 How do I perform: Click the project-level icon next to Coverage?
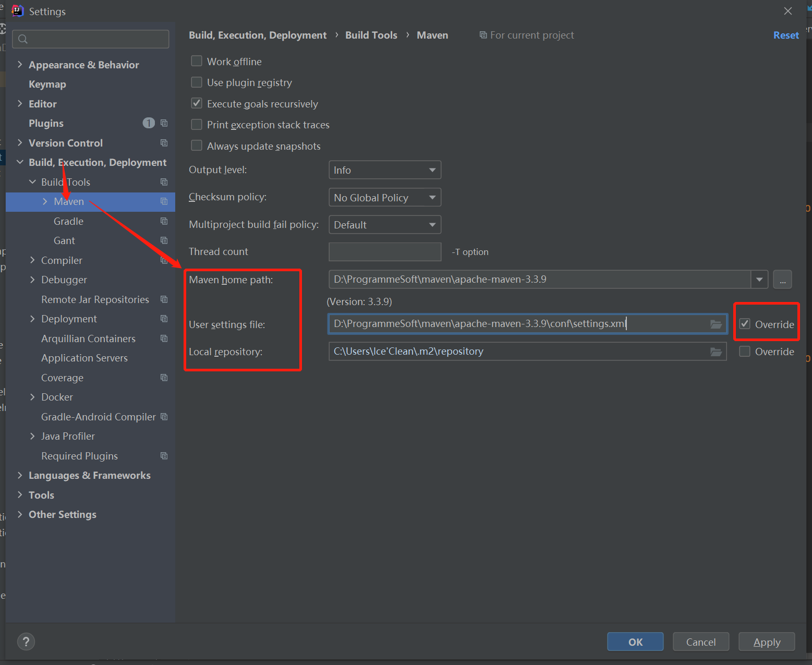(164, 378)
